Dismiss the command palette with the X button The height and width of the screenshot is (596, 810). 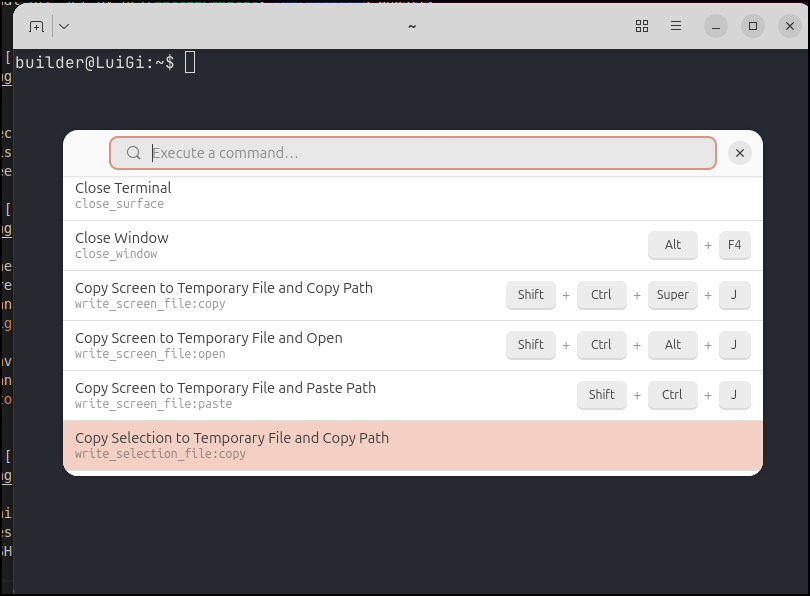click(x=739, y=153)
